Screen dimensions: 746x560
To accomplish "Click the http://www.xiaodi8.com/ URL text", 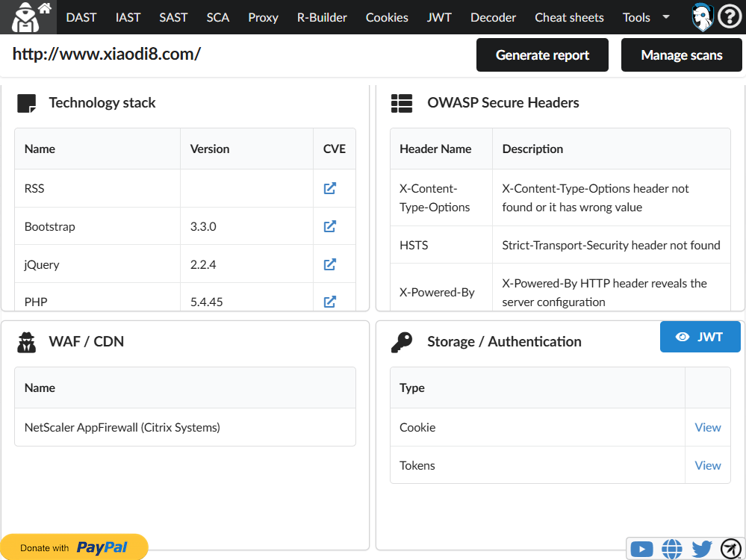I will tap(107, 54).
